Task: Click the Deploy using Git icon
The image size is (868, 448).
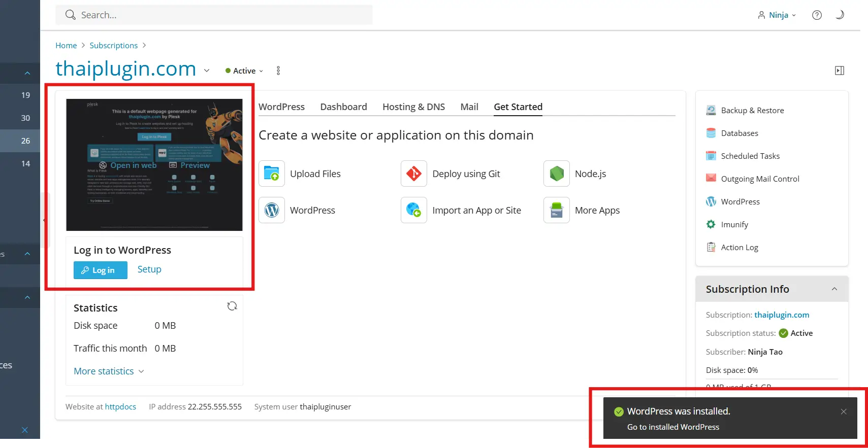Action: pos(414,174)
